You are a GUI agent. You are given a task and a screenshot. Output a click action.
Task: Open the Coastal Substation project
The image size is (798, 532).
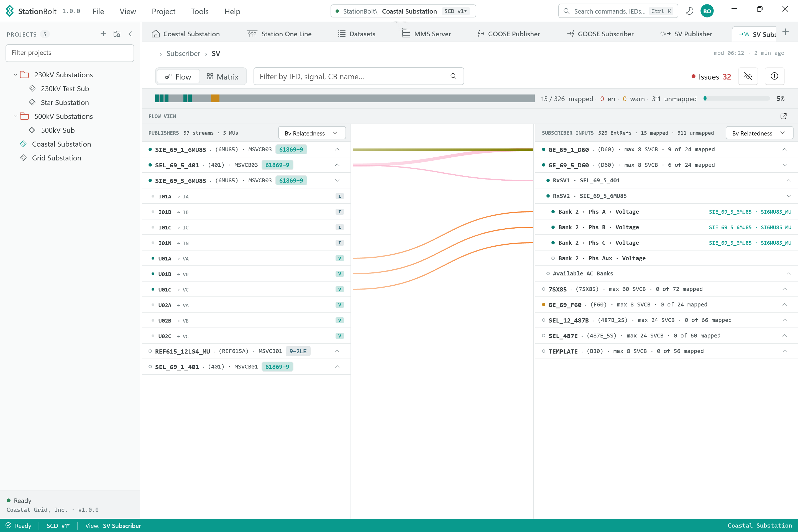pos(62,144)
